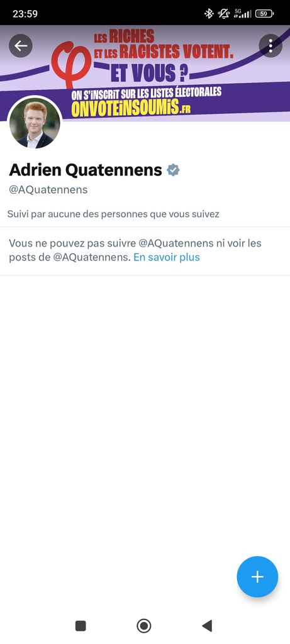This screenshot has height=644, width=290.
Task: Open the three-dot overflow menu
Action: (x=270, y=45)
